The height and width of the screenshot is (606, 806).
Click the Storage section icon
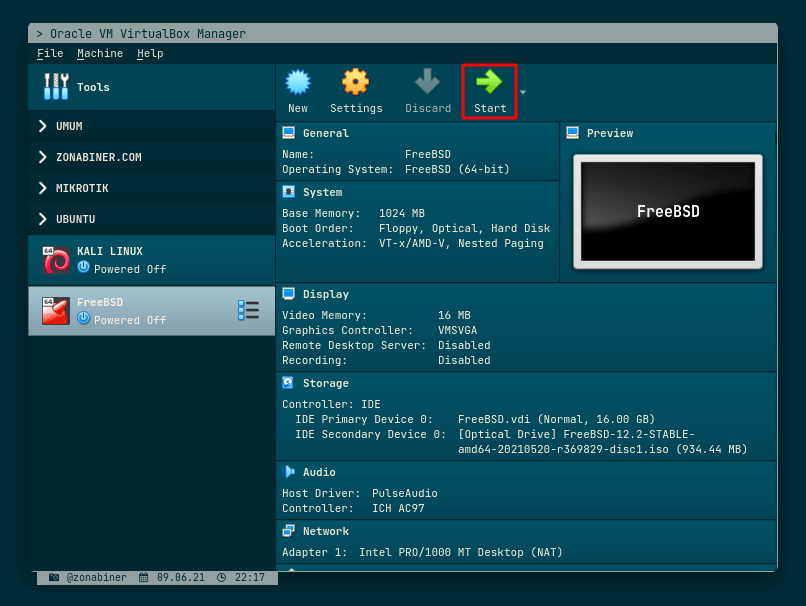click(x=289, y=382)
